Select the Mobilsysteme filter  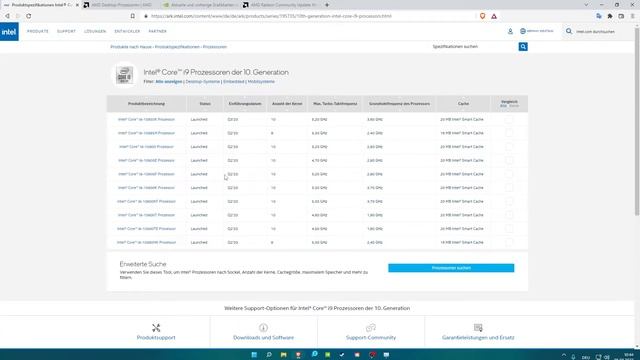coord(261,82)
